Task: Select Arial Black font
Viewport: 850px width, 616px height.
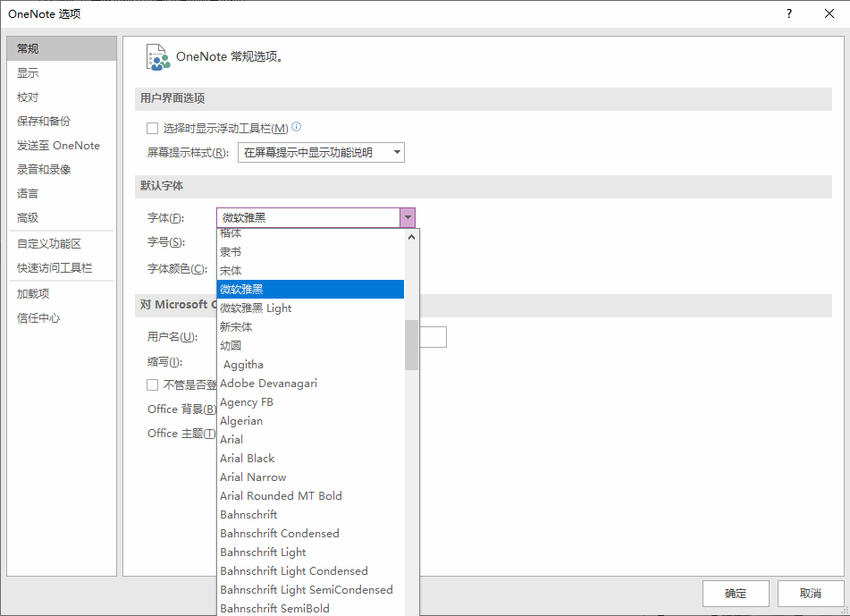Action: coord(311,459)
